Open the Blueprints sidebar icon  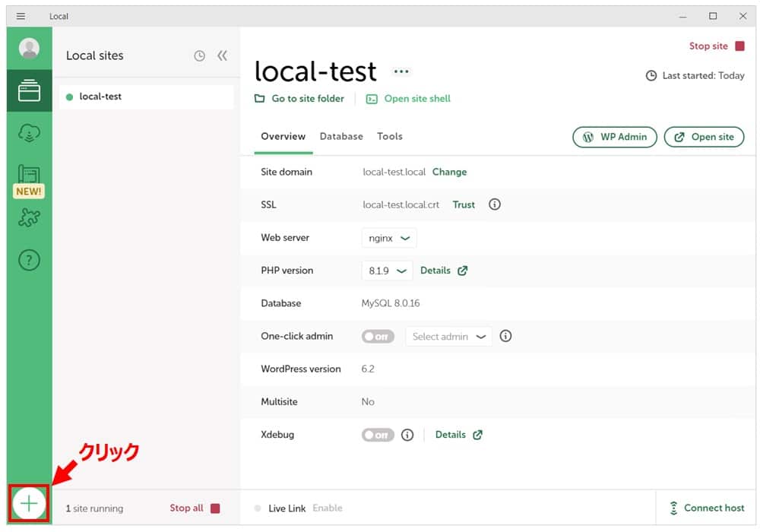tap(29, 175)
